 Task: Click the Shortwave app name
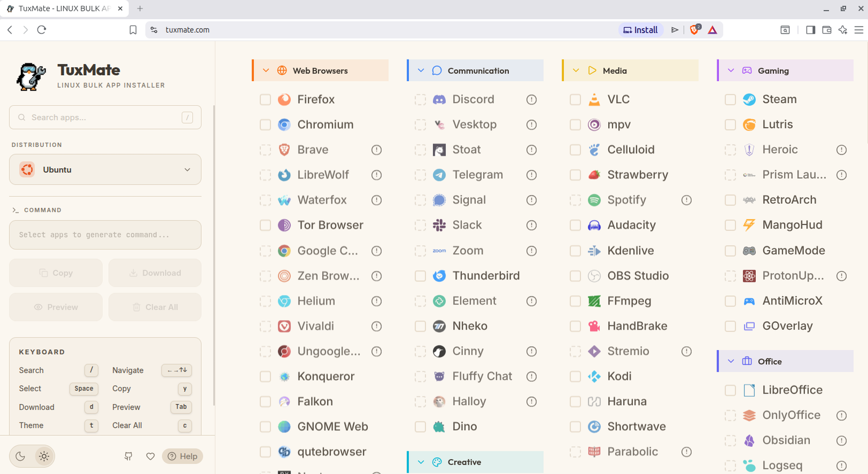point(637,427)
